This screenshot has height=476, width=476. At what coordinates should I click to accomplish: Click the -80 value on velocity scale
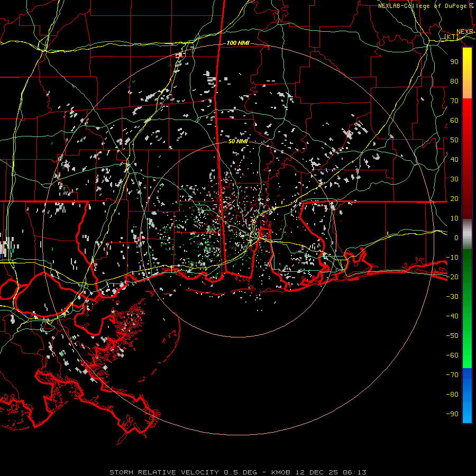click(x=452, y=395)
